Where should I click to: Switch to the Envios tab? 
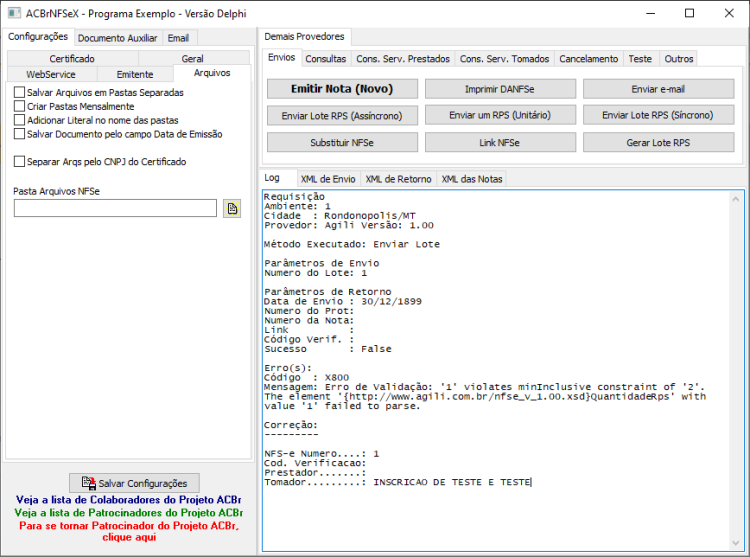coord(281,57)
